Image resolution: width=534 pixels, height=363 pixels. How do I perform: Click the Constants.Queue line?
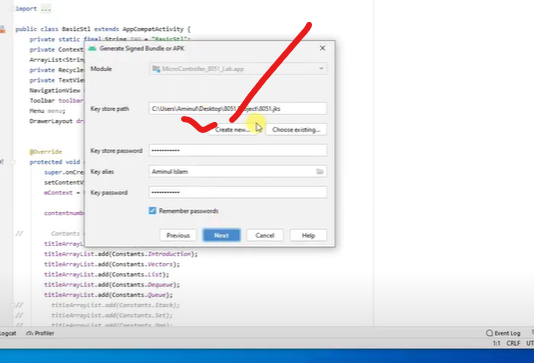point(108,295)
